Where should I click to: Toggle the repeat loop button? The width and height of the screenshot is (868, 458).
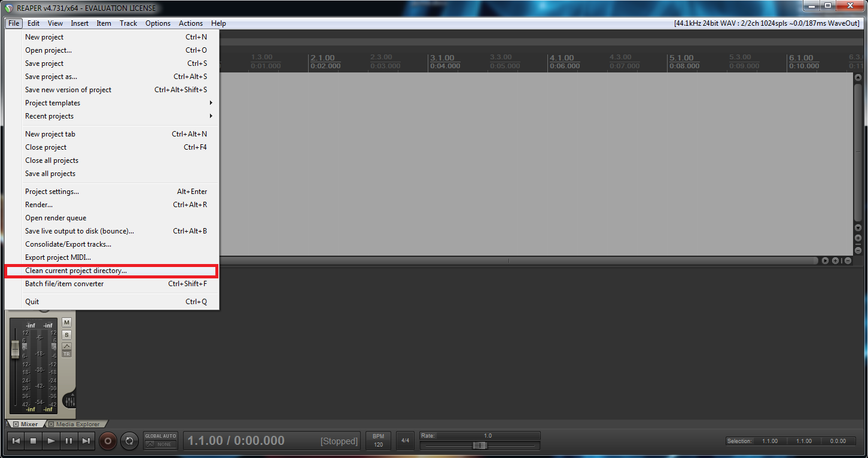[129, 441]
